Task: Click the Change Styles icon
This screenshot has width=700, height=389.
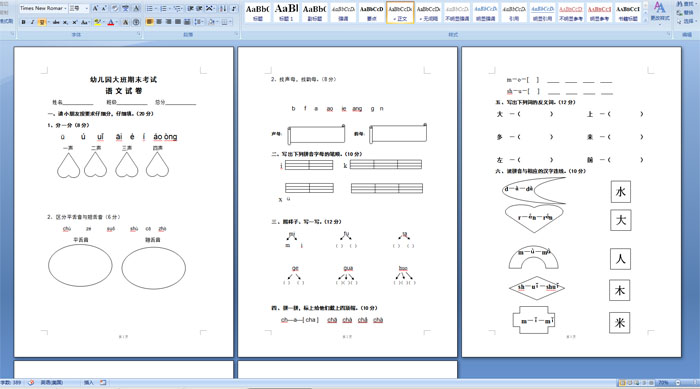Action: [x=660, y=12]
